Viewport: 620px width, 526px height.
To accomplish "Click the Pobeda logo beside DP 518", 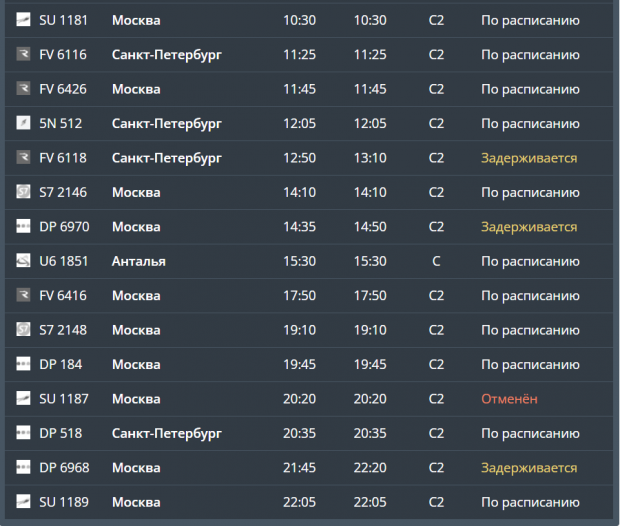I will pos(23,432).
